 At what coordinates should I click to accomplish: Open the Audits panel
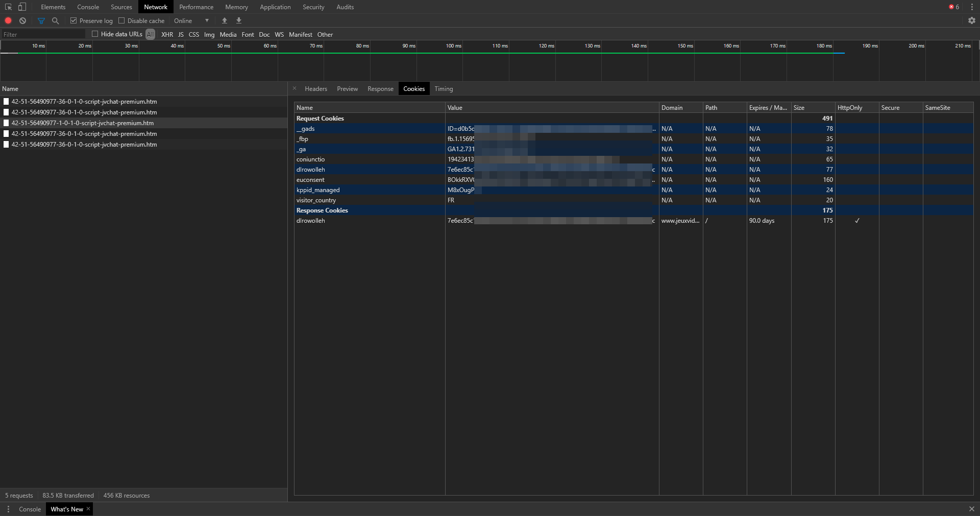coord(345,7)
